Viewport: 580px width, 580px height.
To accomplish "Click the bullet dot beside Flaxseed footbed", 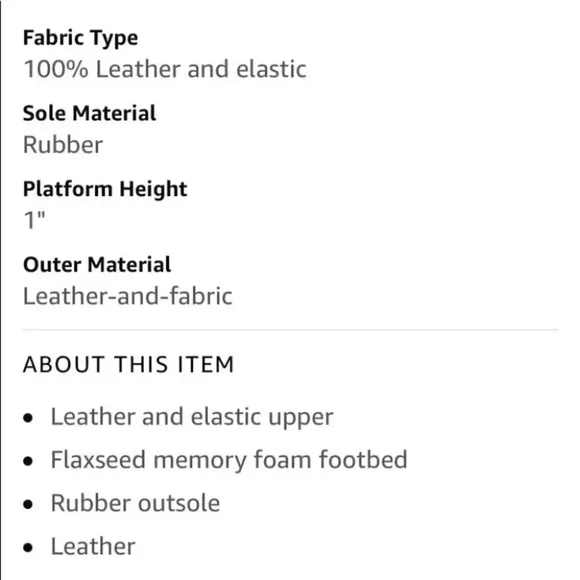I will pyautogui.click(x=28, y=461).
